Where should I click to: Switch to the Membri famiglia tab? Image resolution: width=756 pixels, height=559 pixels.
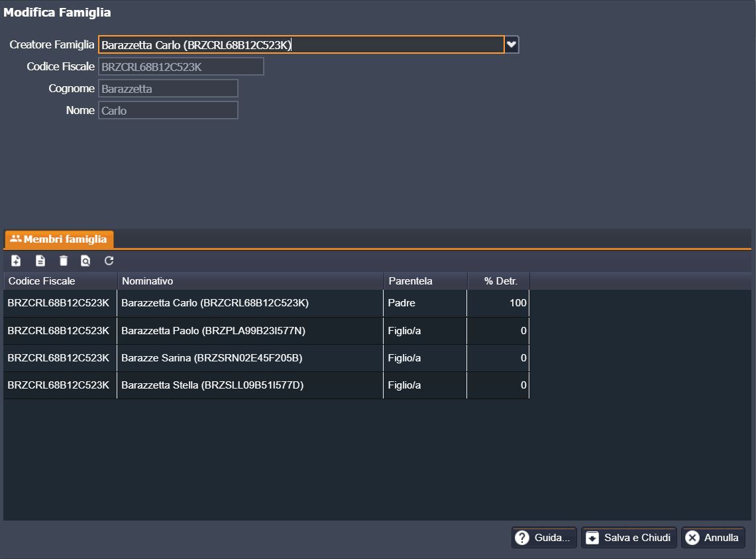[x=59, y=239]
